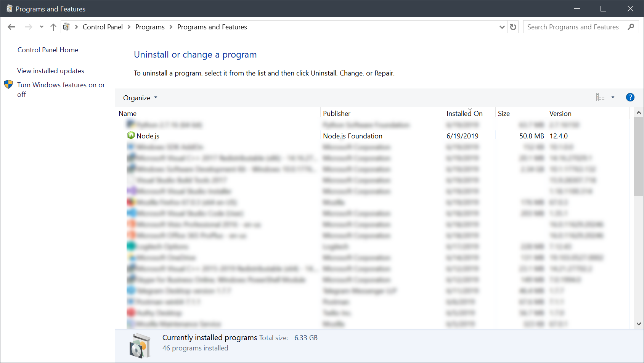The width and height of the screenshot is (644, 363).
Task: Go back using the Back arrow
Action: coord(11,27)
